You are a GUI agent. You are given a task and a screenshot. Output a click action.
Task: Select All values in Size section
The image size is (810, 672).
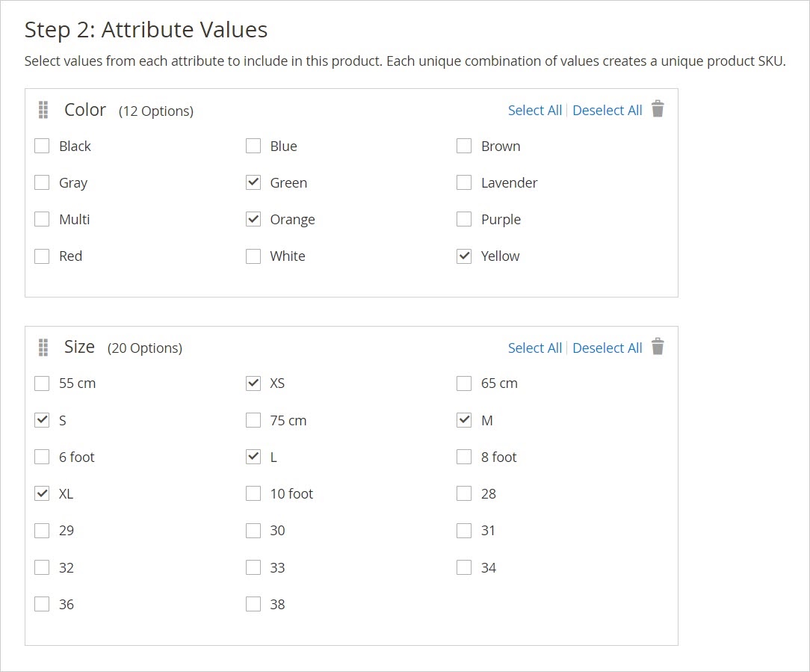[534, 348]
